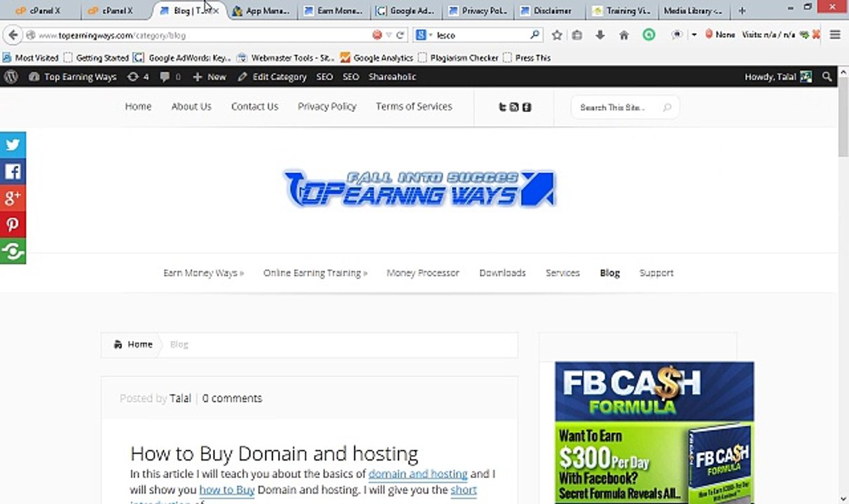Close the active Blog tab
The image size is (849, 504).
(x=215, y=11)
